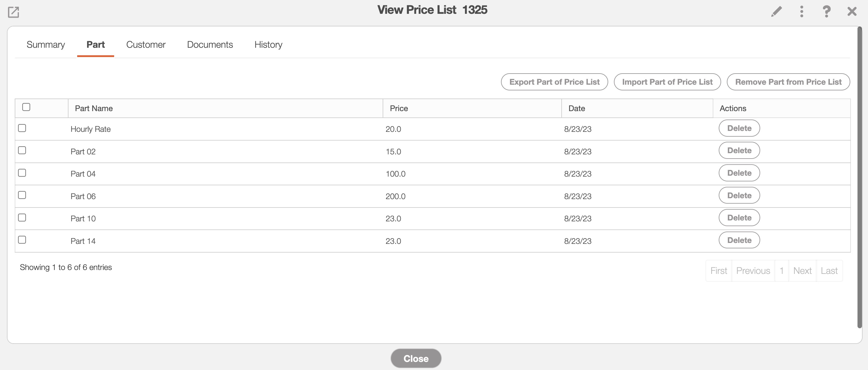
Task: Open price list in new window icon
Action: click(13, 12)
